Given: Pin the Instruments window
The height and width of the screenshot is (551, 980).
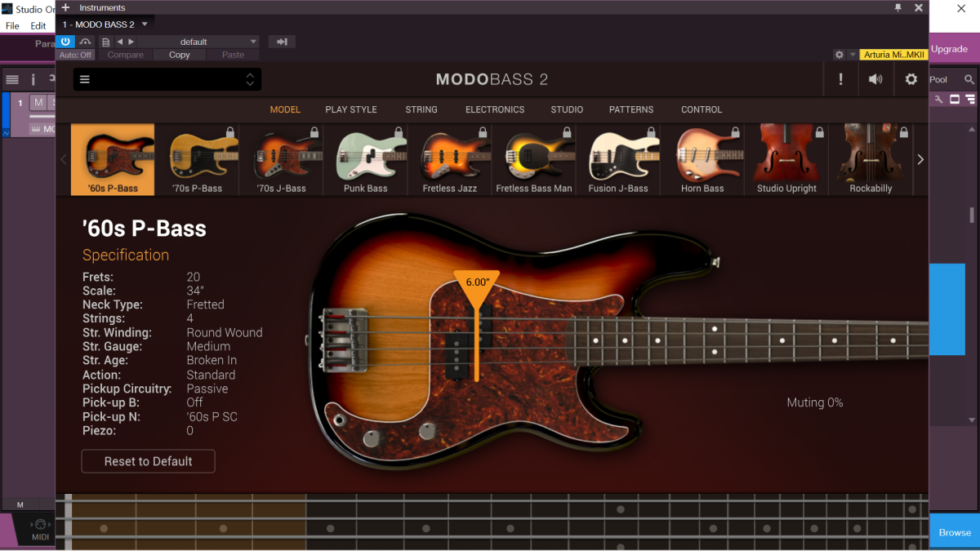Looking at the screenshot, I should tap(898, 7).
